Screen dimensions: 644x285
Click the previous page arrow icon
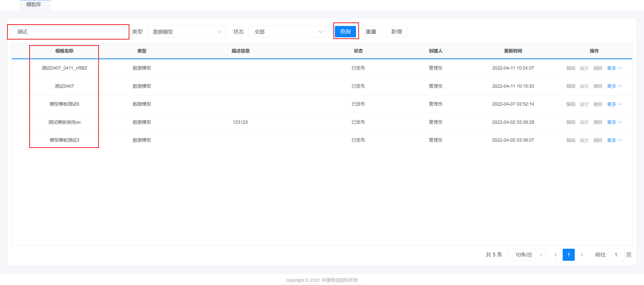(556, 255)
